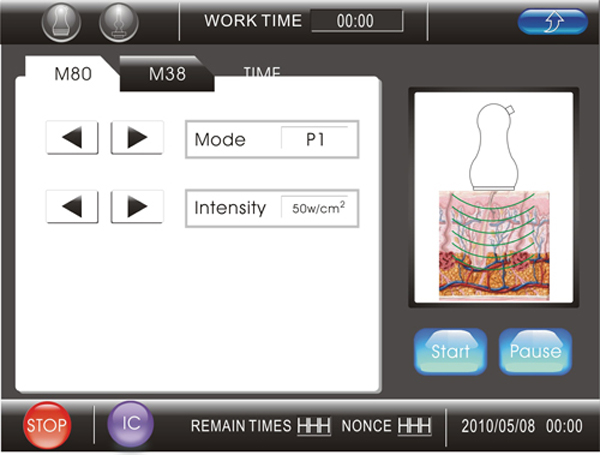The width and height of the screenshot is (600, 455).
Task: Select the second handpiece probe icon
Action: (x=119, y=22)
